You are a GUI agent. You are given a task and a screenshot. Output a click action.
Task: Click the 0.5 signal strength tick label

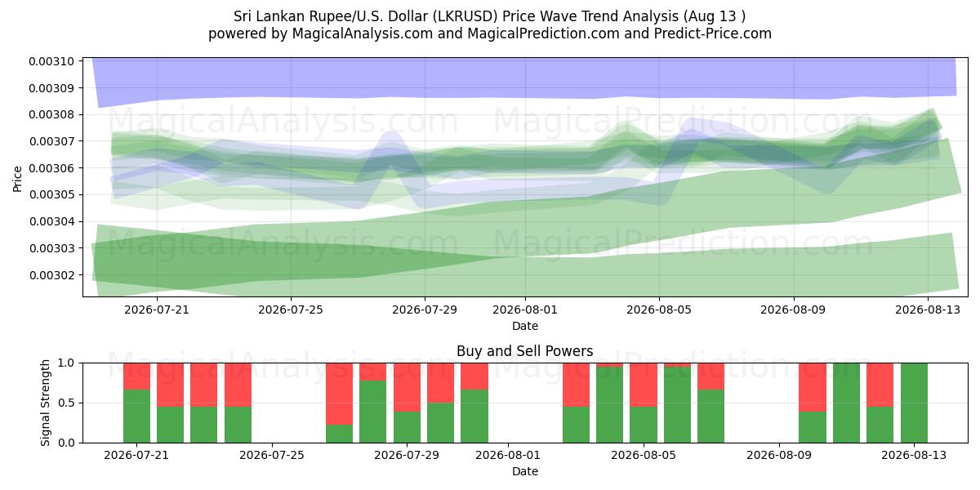coord(67,403)
